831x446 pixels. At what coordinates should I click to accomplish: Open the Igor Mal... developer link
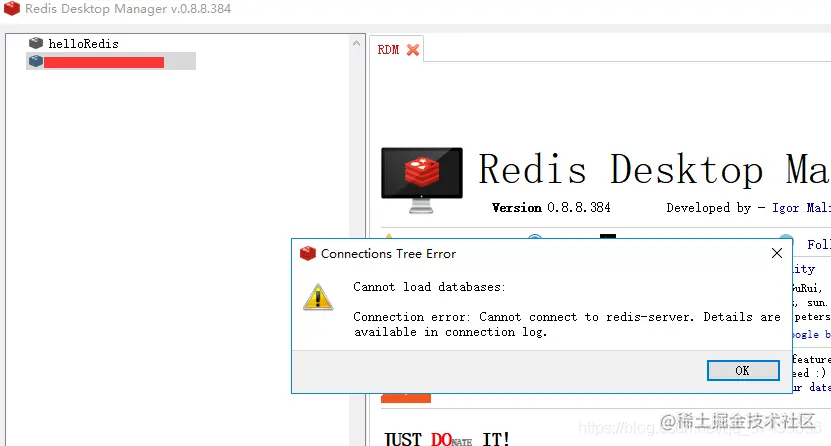tap(801, 208)
